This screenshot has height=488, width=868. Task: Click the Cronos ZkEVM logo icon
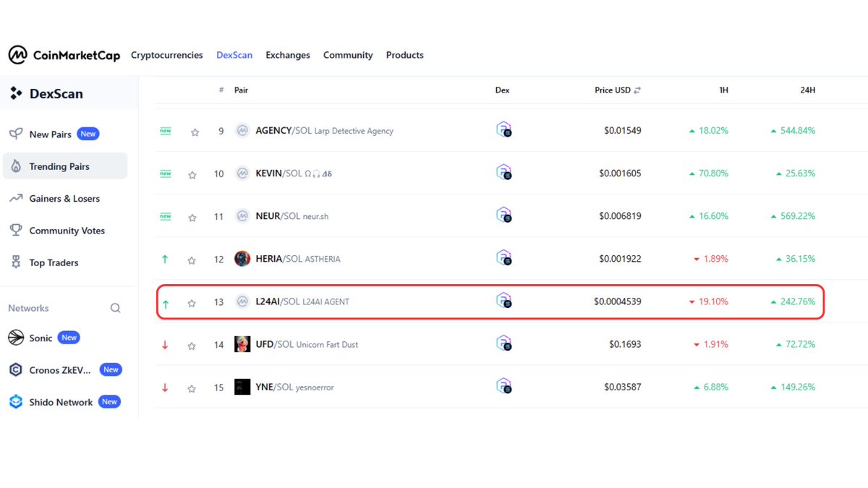[x=16, y=369]
